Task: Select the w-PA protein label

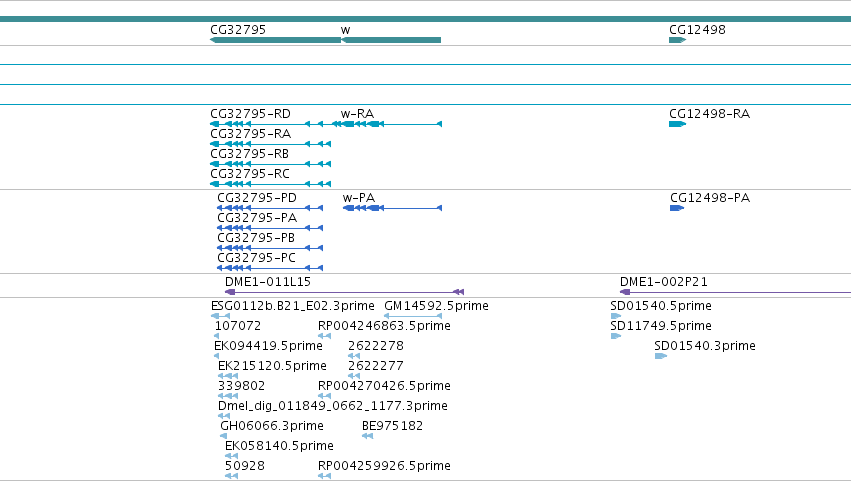Action: tap(359, 198)
